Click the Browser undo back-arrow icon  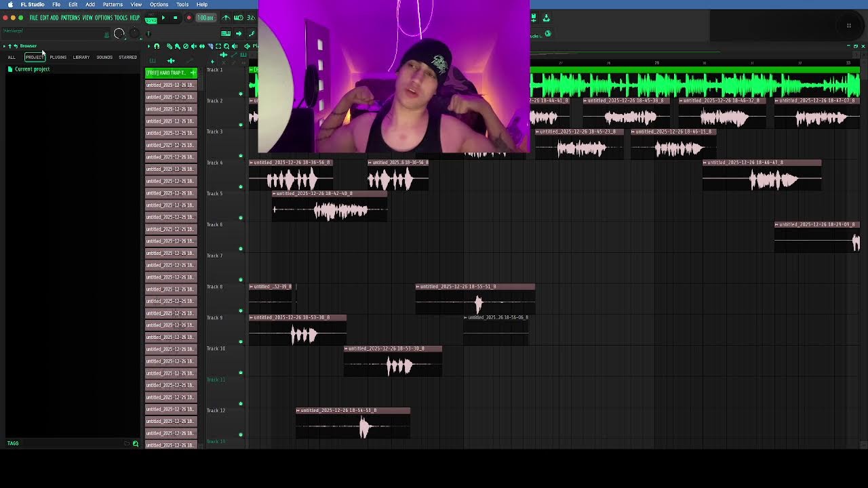click(x=16, y=46)
